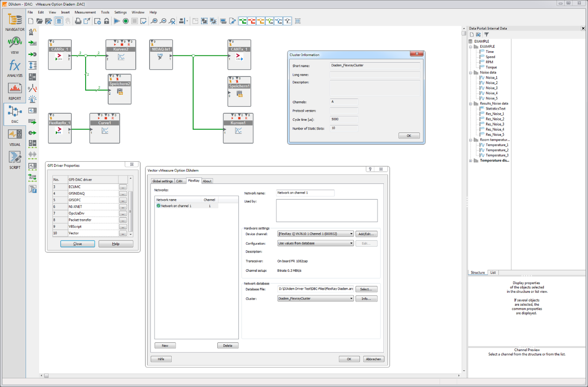588x387 pixels.
Task: Open the Settings menu
Action: pyautogui.click(x=121, y=12)
